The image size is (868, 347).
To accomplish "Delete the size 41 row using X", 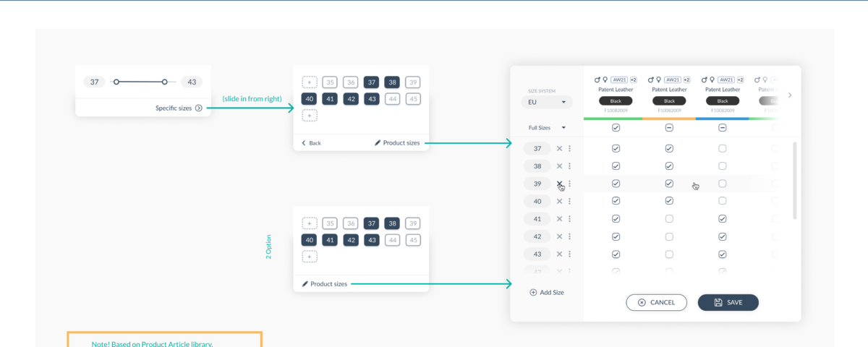I will tap(559, 219).
